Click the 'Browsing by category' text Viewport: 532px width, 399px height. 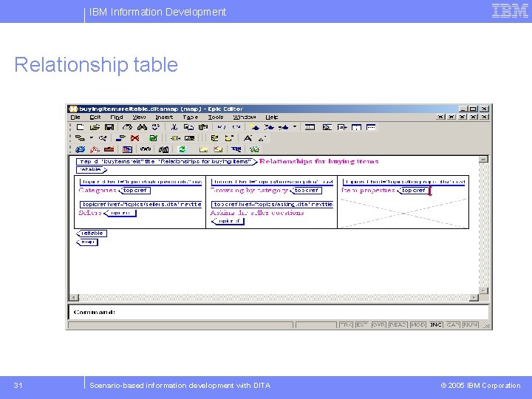[x=249, y=191]
